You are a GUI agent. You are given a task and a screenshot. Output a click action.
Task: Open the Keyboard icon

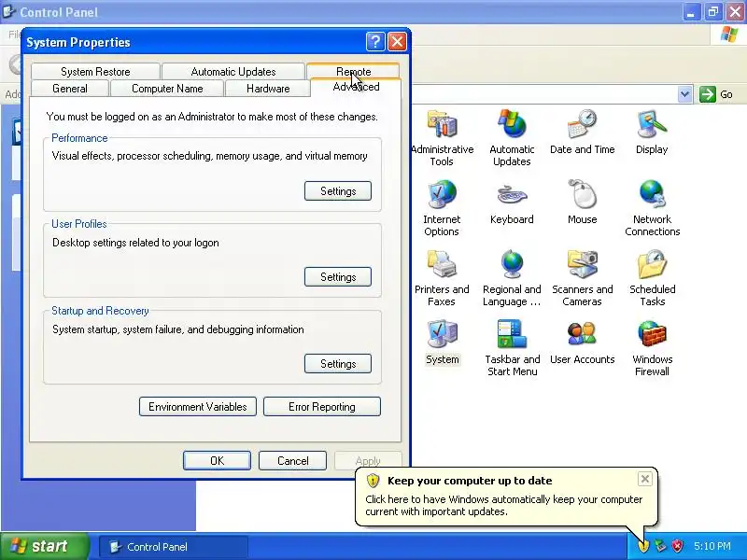coord(512,203)
